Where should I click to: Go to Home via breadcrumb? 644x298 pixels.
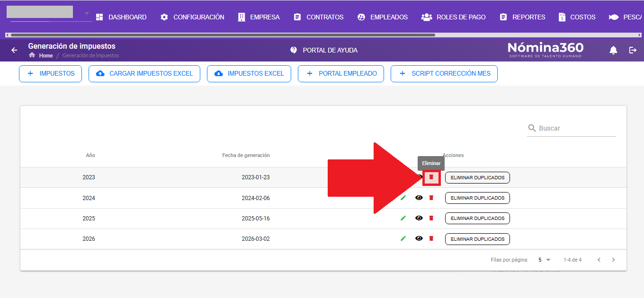click(x=41, y=55)
